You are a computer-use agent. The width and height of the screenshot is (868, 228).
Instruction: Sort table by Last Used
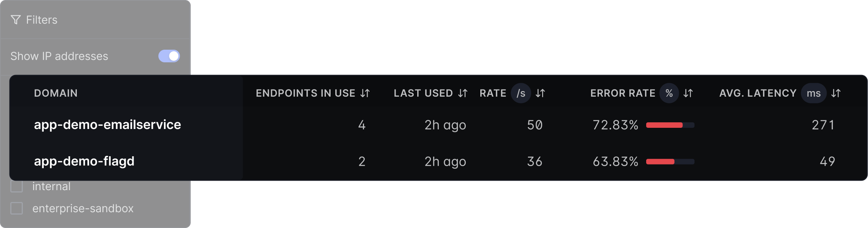[x=463, y=93]
